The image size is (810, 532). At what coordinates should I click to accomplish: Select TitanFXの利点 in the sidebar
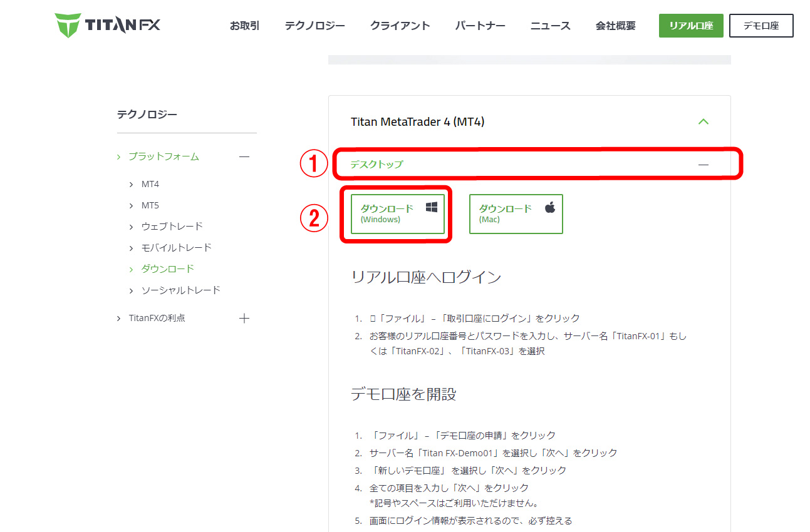coord(157,318)
